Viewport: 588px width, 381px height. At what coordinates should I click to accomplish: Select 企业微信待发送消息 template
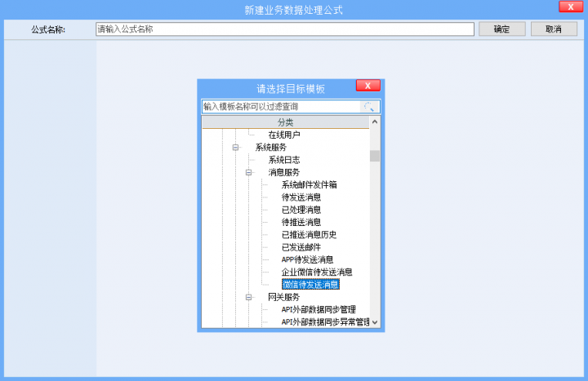click(x=317, y=272)
